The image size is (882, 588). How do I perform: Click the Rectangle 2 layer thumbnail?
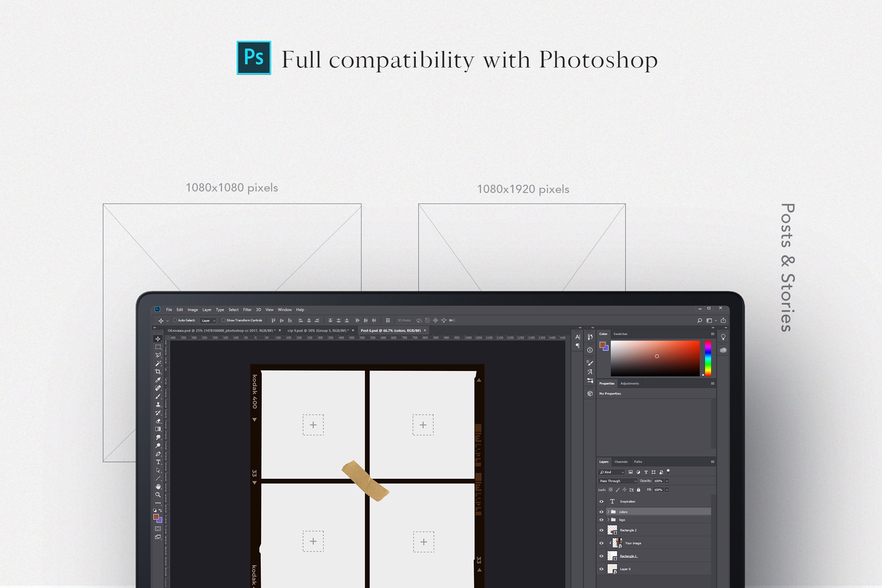click(612, 530)
